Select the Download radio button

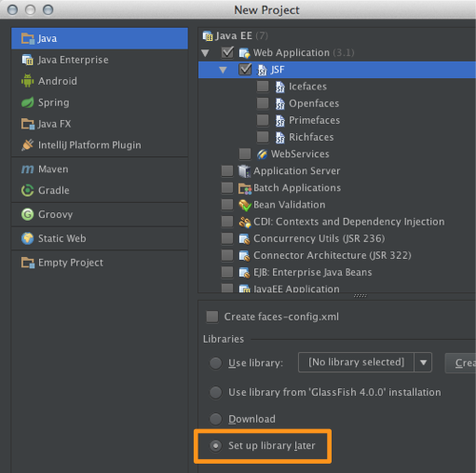click(216, 419)
